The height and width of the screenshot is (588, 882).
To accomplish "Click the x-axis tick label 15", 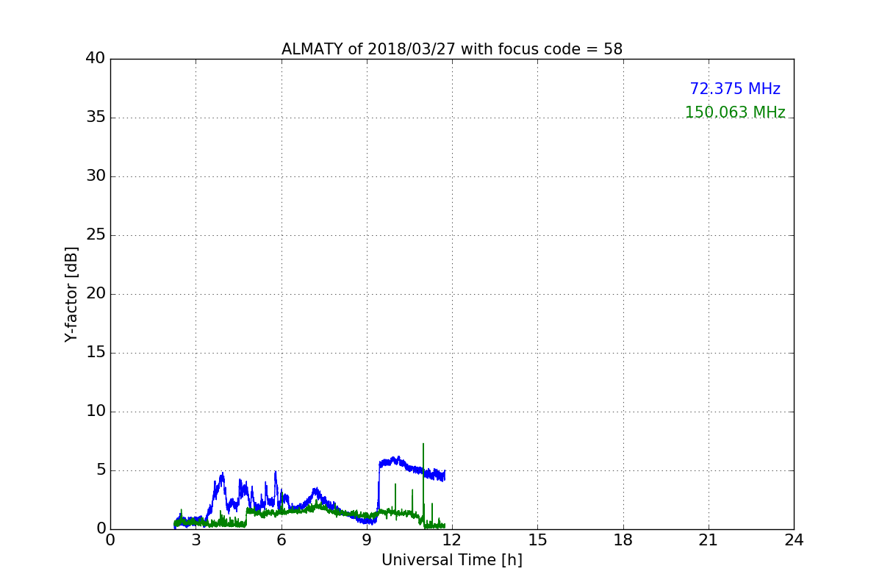I will (x=537, y=540).
